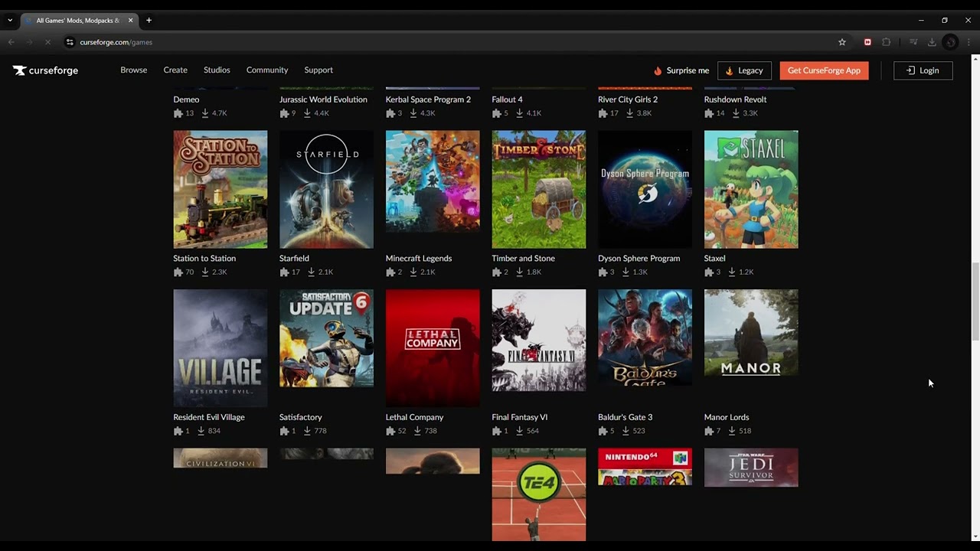Click the mods puzzle icon under Demeo

tap(178, 113)
